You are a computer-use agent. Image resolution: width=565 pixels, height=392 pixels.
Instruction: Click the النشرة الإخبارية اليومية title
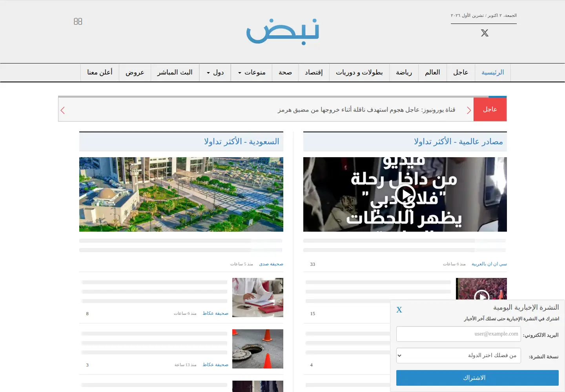click(x=526, y=307)
